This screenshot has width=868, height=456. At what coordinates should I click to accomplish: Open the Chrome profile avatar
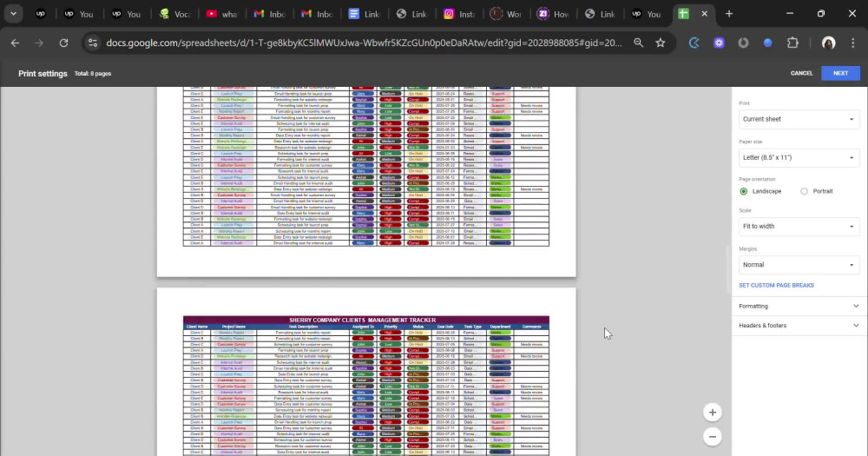point(828,43)
